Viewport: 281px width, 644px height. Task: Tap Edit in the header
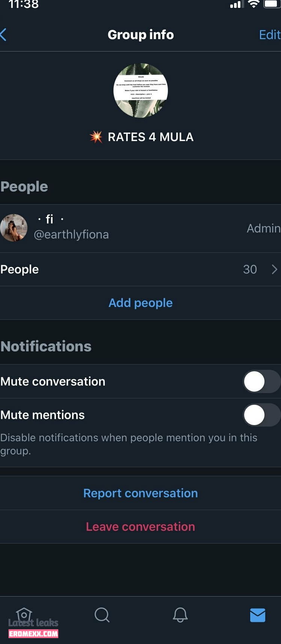tap(270, 35)
